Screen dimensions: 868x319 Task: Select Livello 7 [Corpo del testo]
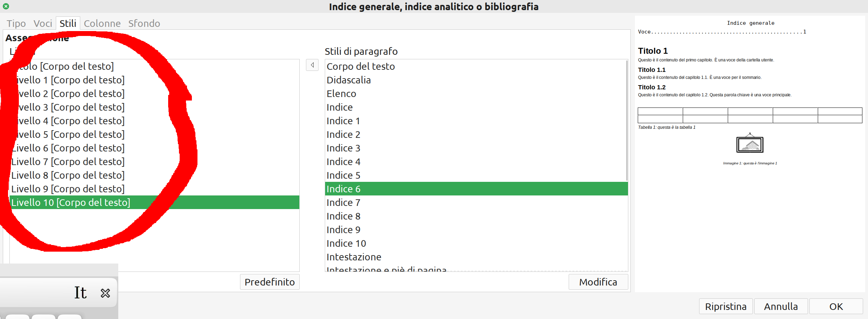[x=155, y=162]
